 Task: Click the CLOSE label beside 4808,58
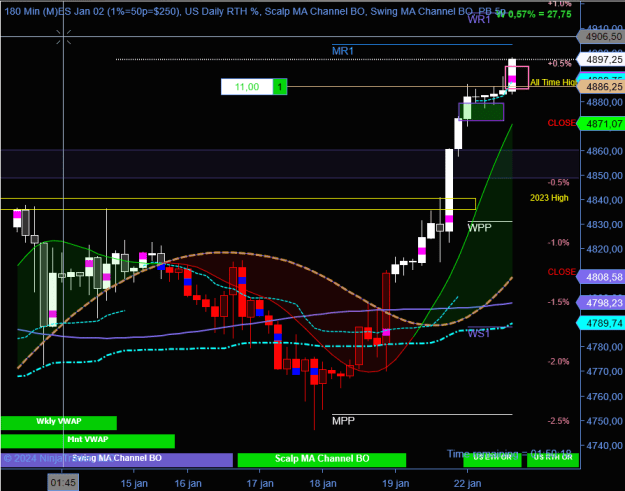click(x=562, y=272)
